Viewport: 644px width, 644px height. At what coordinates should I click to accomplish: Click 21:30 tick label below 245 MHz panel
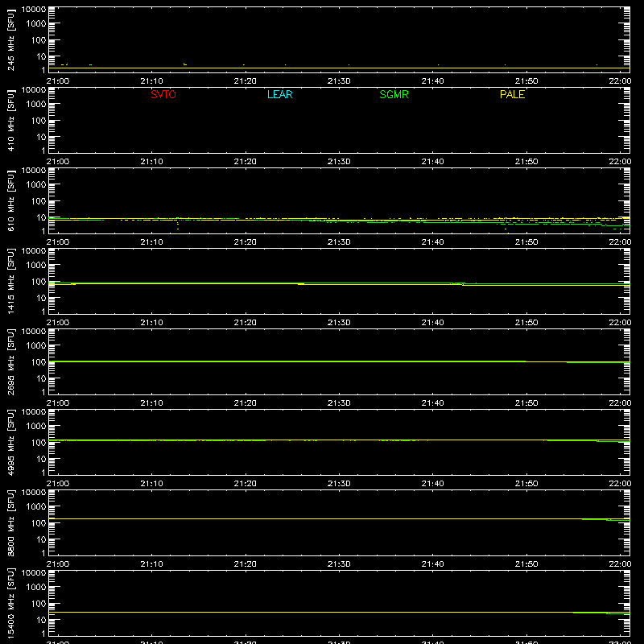pyautogui.click(x=339, y=81)
